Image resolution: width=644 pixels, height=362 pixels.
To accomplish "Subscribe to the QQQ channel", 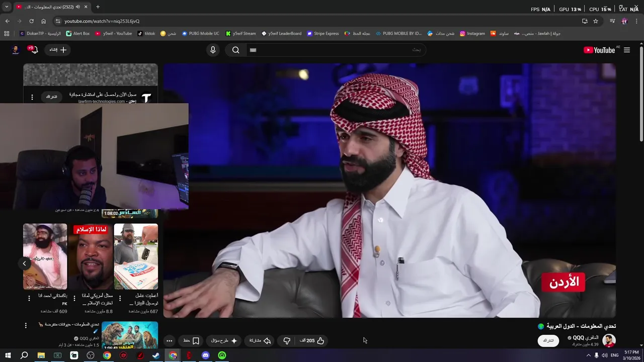I will coord(548,340).
